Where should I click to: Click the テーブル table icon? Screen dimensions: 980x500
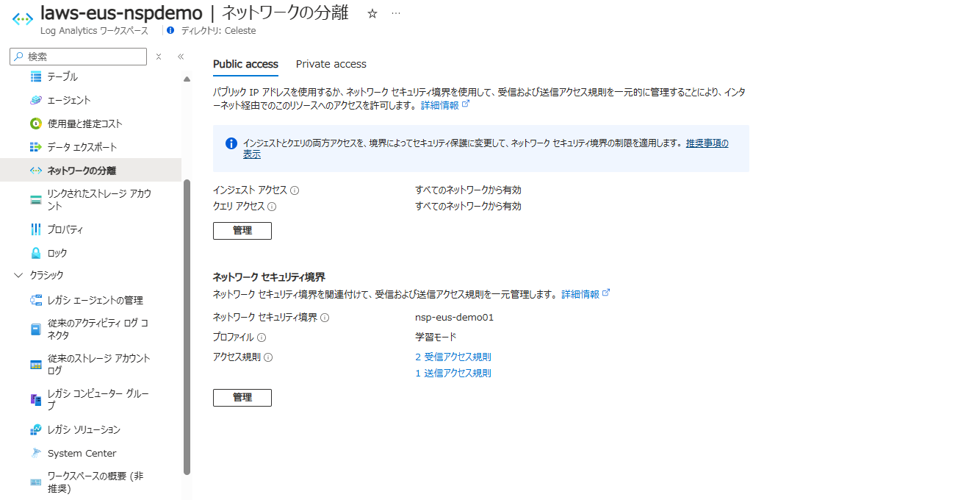36,76
